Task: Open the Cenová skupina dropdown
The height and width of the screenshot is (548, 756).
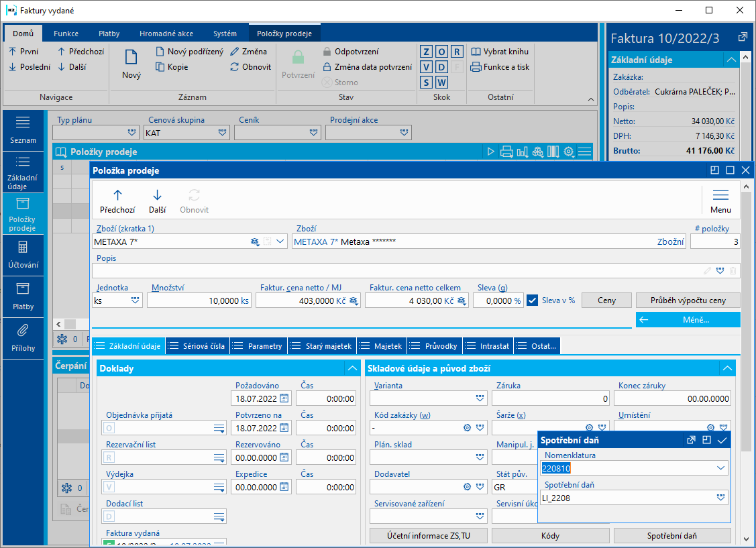Action: pos(222,133)
